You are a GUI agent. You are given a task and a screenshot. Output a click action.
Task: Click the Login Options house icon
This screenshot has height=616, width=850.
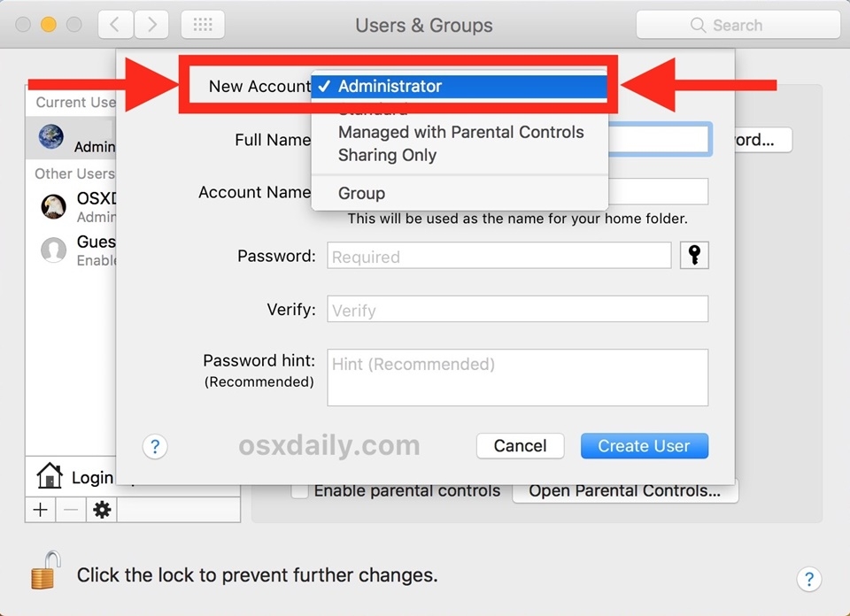(x=50, y=476)
